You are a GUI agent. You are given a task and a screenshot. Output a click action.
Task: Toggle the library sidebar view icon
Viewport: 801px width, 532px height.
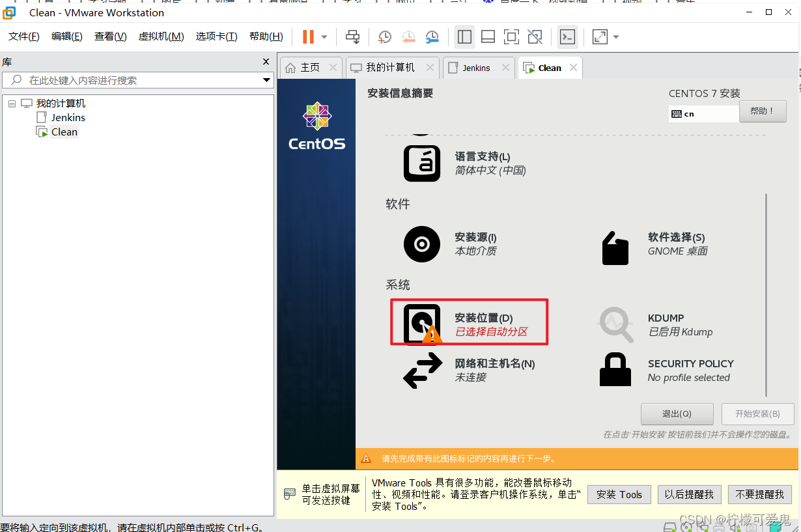(464, 37)
